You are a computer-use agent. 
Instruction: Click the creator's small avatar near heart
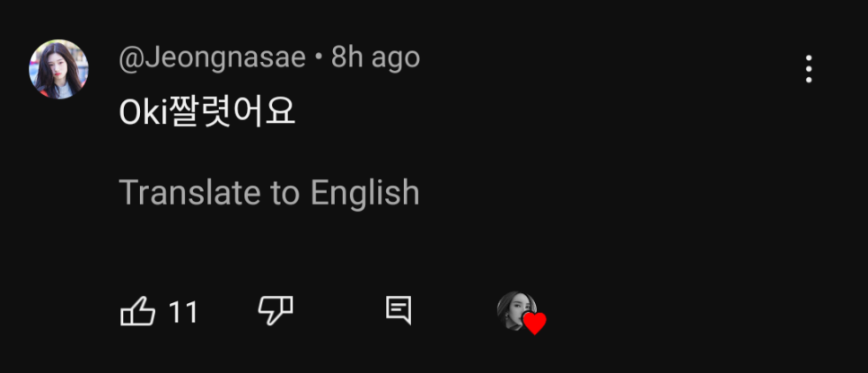click(x=515, y=310)
